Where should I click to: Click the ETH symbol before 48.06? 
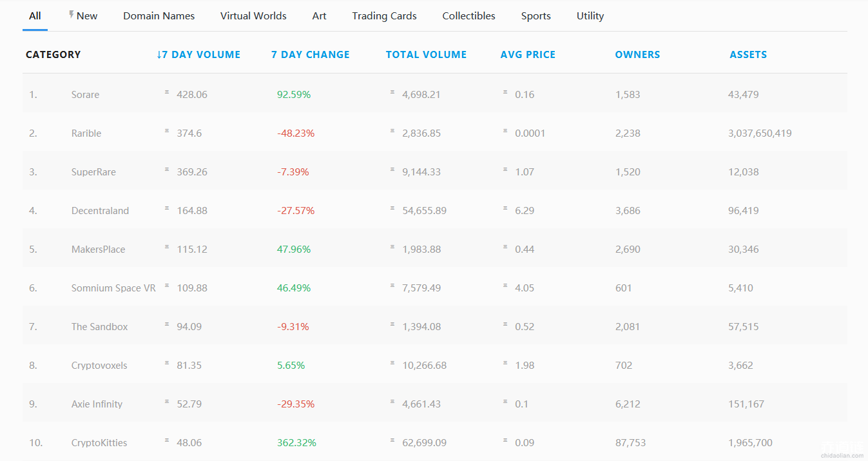tap(167, 440)
